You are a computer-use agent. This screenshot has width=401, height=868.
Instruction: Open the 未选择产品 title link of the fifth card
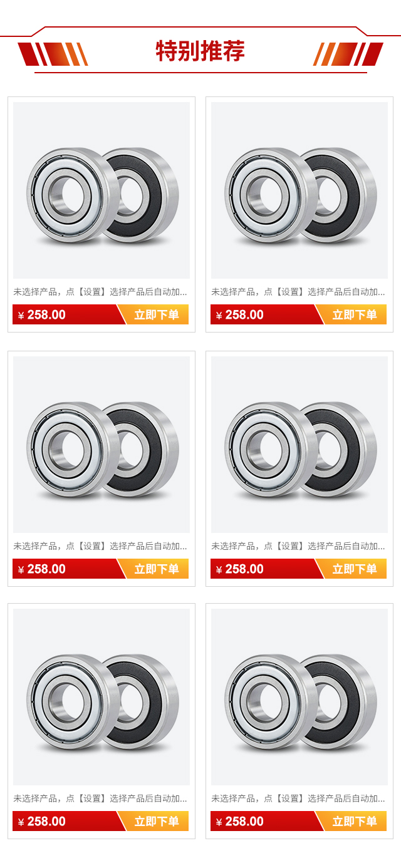coord(100,798)
